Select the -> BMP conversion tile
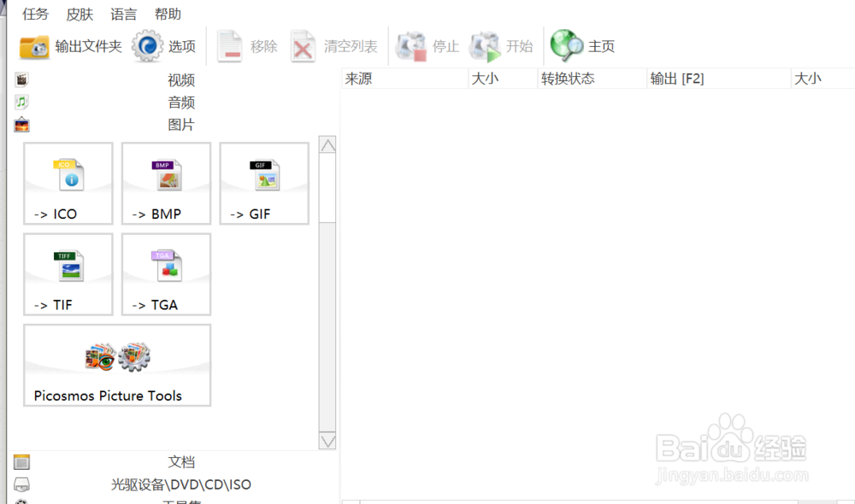Screen dimensions: 855x504 (x=167, y=184)
